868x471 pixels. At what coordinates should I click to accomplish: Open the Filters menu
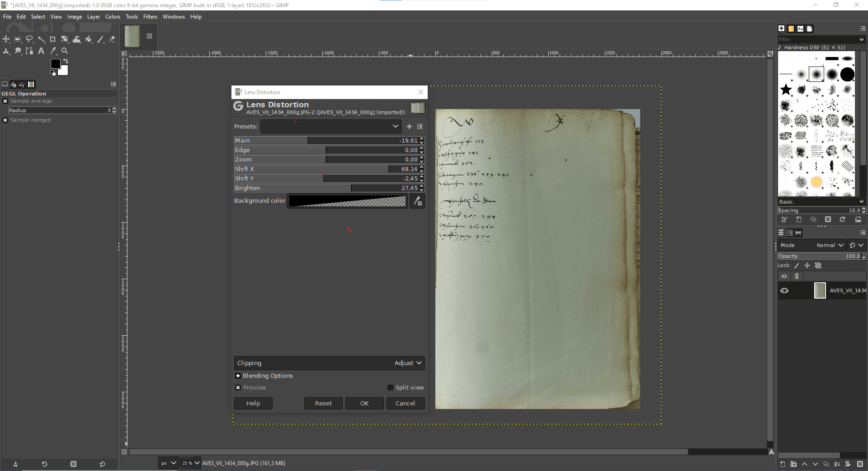[x=150, y=17]
